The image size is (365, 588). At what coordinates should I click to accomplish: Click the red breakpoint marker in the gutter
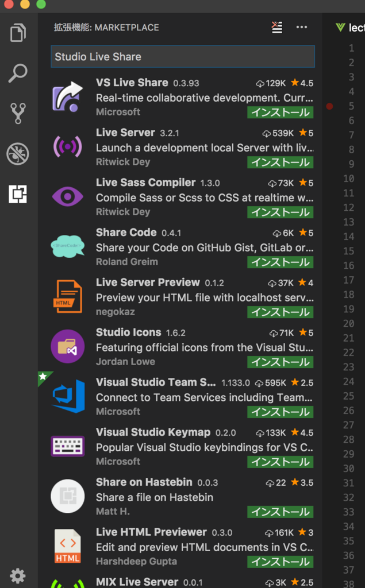click(x=330, y=106)
